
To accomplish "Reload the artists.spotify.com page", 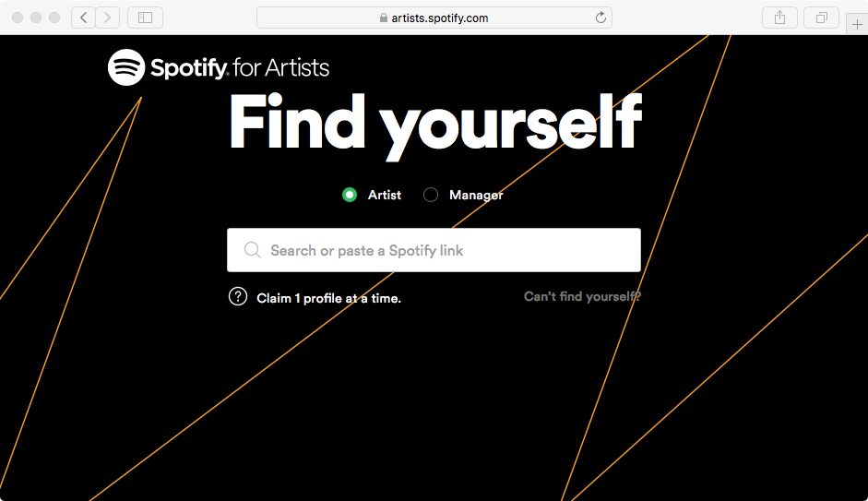I will 600,18.
